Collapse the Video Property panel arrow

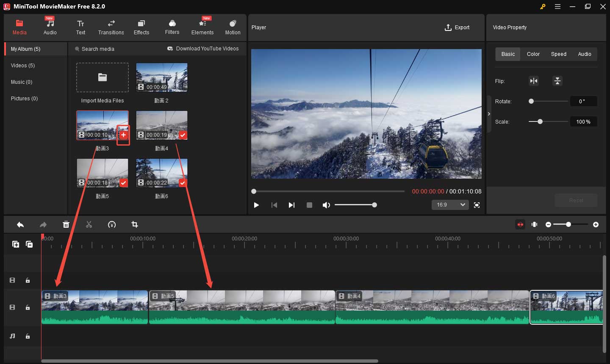tap(489, 114)
